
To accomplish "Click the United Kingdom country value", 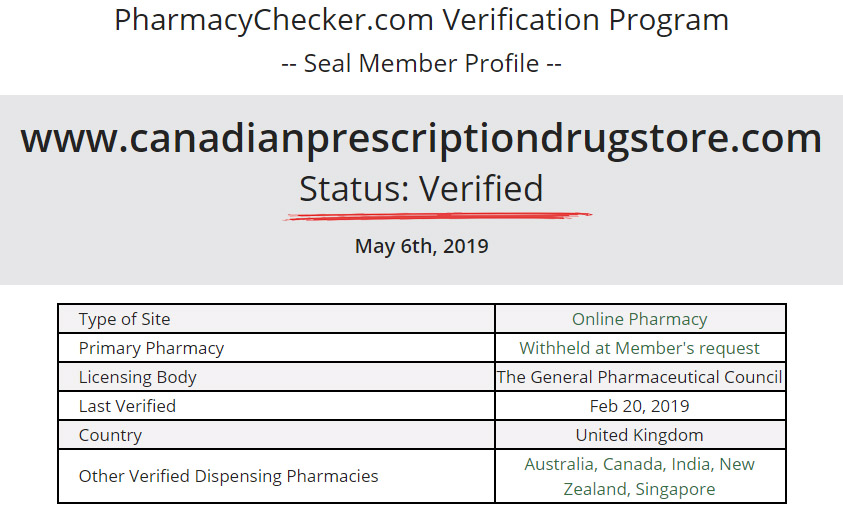I will point(639,435).
